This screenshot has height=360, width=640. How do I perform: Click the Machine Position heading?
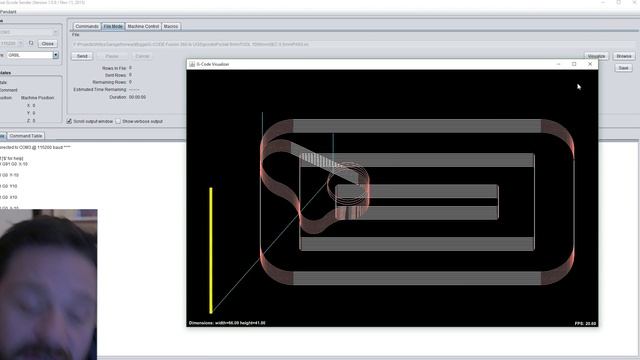tap(37, 98)
